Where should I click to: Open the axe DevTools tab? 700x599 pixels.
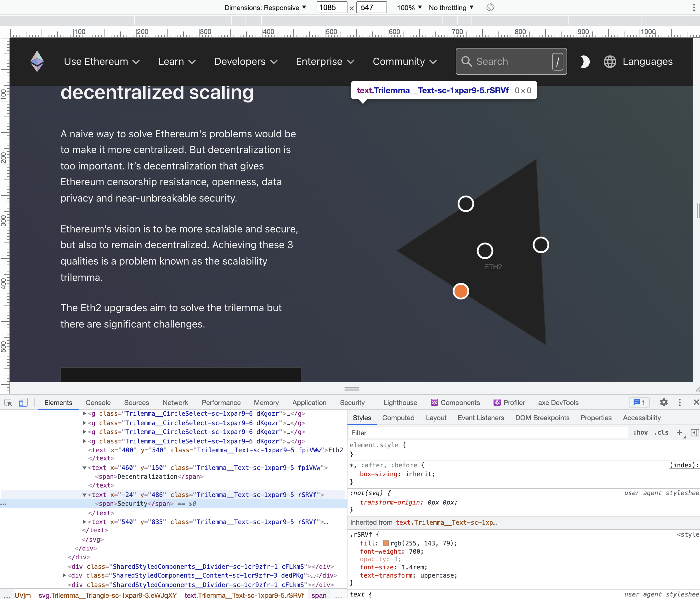tap(558, 402)
